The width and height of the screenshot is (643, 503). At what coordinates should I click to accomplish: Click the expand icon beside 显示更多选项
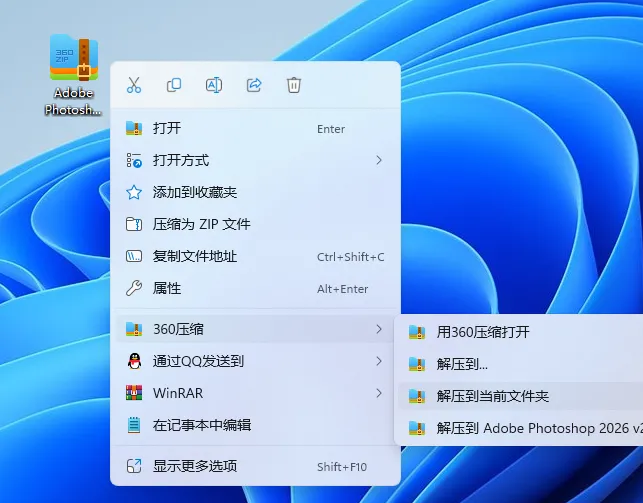point(134,466)
